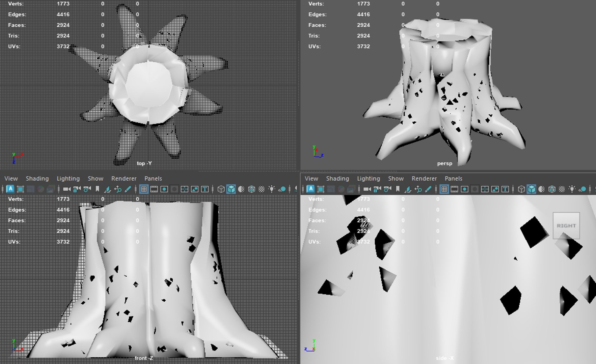Click the 'top -Y' viewport label

point(144,163)
